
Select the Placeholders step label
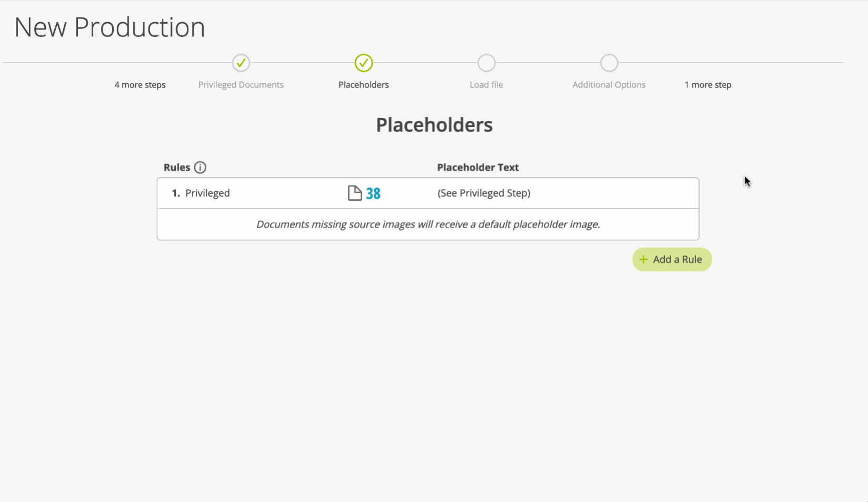pos(364,85)
